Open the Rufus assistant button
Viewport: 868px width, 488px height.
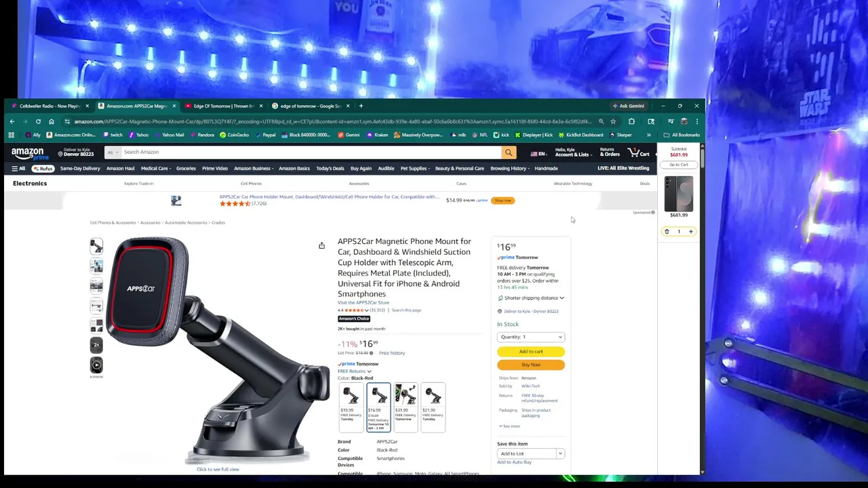click(43, 169)
